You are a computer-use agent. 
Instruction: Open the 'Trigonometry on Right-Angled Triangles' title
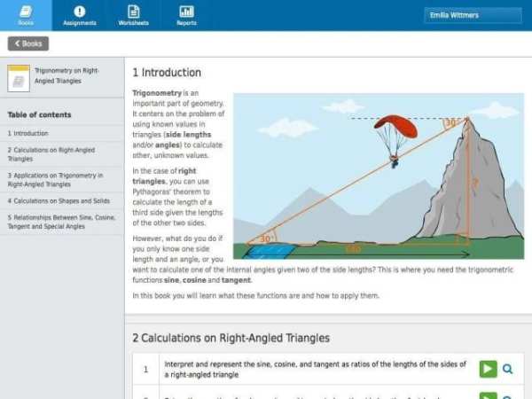point(66,75)
